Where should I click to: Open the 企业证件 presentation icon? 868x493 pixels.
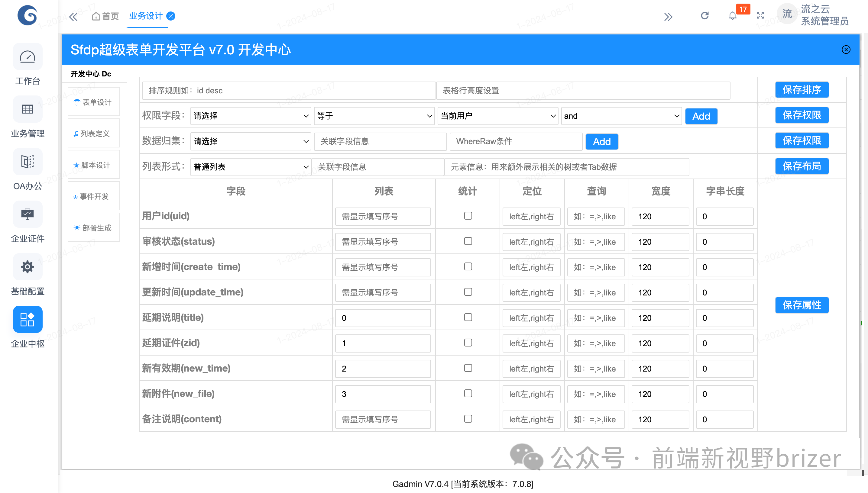click(x=28, y=214)
